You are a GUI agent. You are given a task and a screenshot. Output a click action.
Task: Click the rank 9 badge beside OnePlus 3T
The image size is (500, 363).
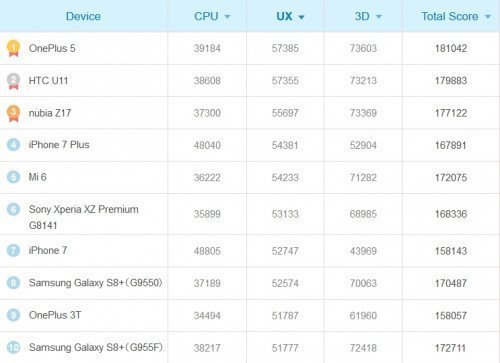point(13,315)
